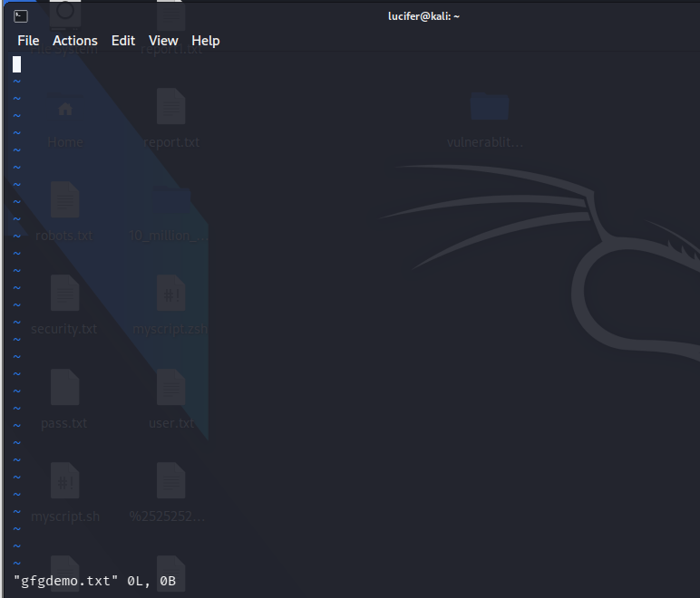Open the File menu
Screen dimensions: 700x598
click(28, 41)
